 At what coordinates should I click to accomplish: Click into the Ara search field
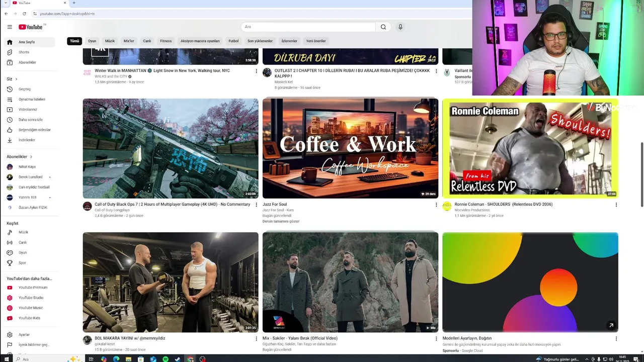click(308, 27)
